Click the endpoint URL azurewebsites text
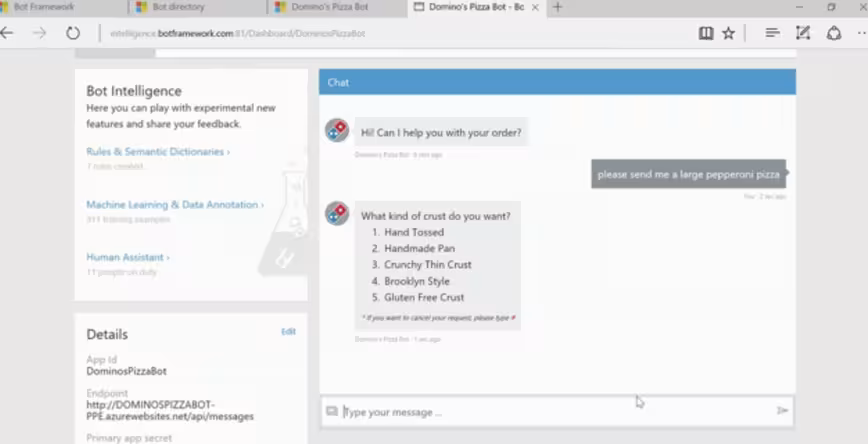The image size is (868, 444). pos(170,410)
